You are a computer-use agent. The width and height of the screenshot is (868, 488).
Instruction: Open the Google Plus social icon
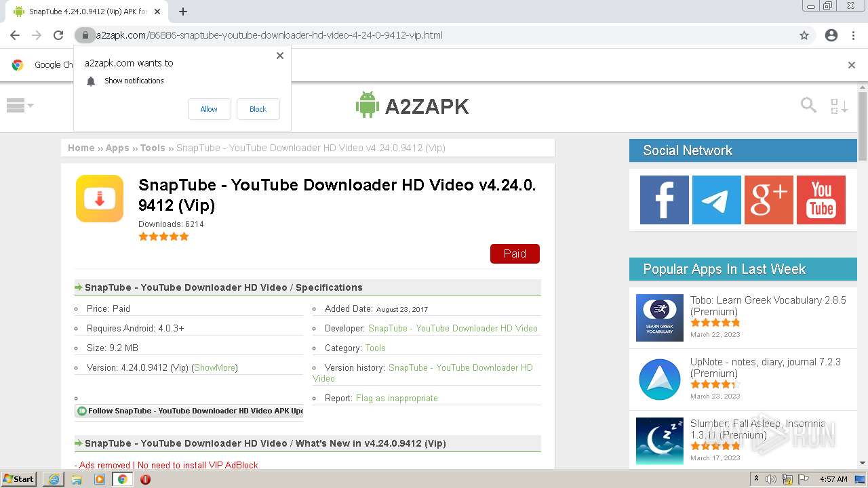pos(769,200)
